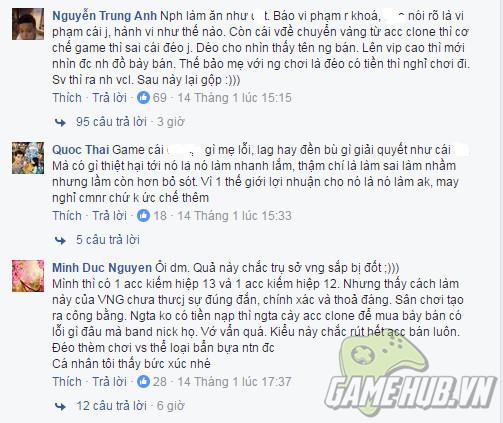Click the like icon showing 69 reactions

[x=143, y=98]
